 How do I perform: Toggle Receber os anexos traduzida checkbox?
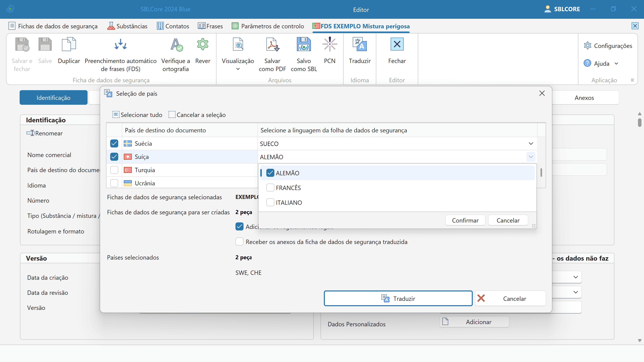[x=239, y=242]
